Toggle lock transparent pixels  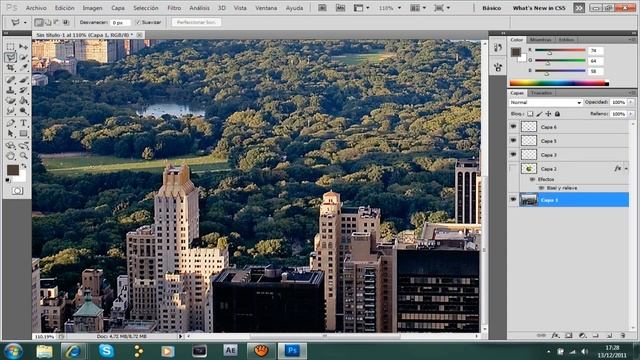point(530,114)
